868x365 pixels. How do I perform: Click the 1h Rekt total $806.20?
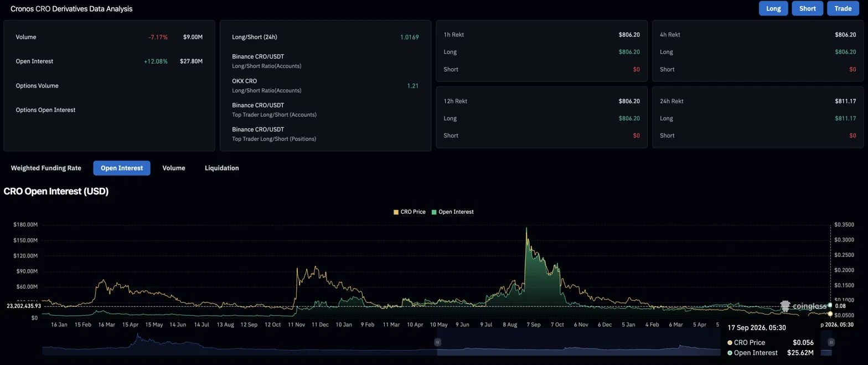pos(629,35)
